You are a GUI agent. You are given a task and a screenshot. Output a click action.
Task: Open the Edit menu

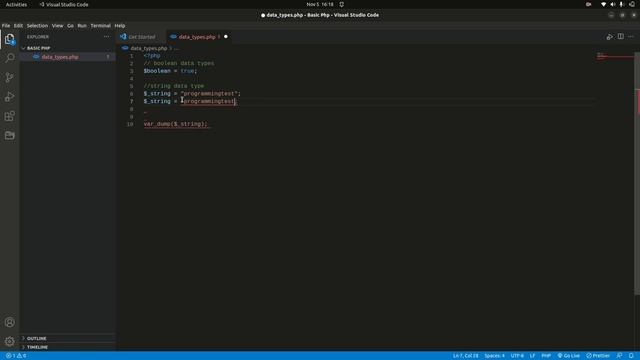click(x=18, y=25)
